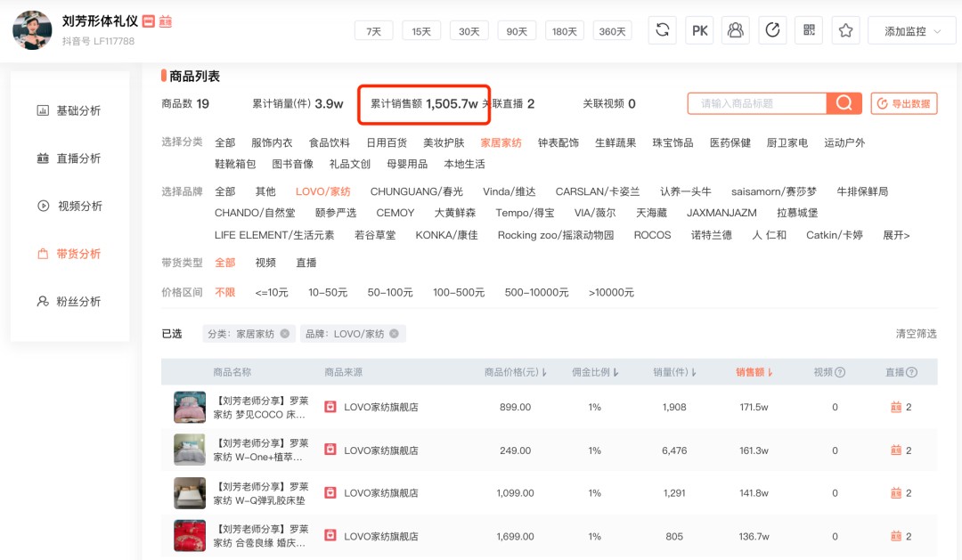Select the 15天 time range
The height and width of the screenshot is (560, 962).
pos(421,30)
